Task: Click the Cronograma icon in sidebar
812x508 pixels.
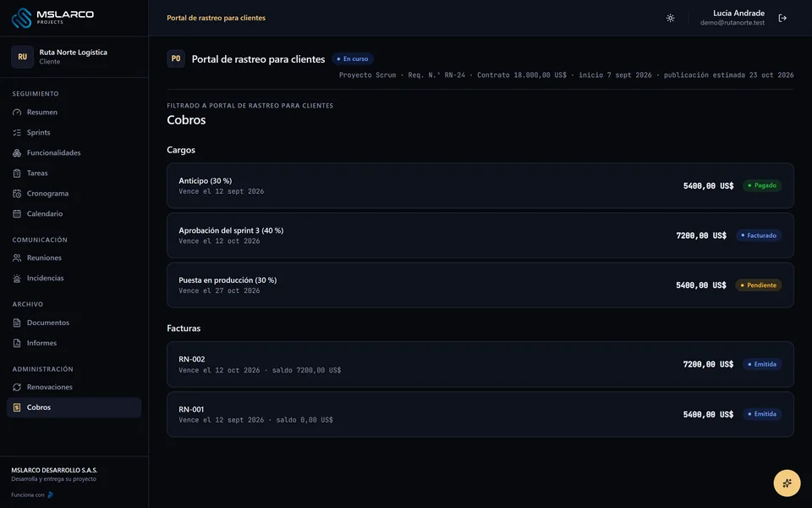Action: point(17,193)
